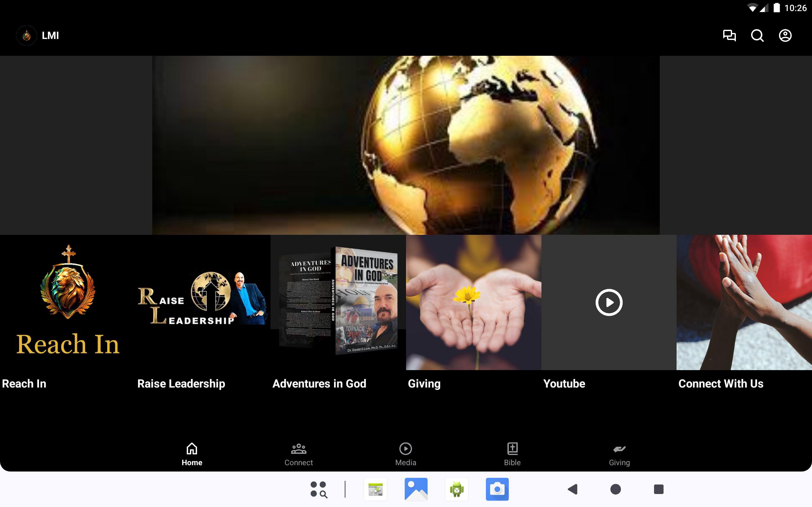Launch the Camera app from taskbar
Image resolution: width=812 pixels, height=507 pixels.
[497, 489]
